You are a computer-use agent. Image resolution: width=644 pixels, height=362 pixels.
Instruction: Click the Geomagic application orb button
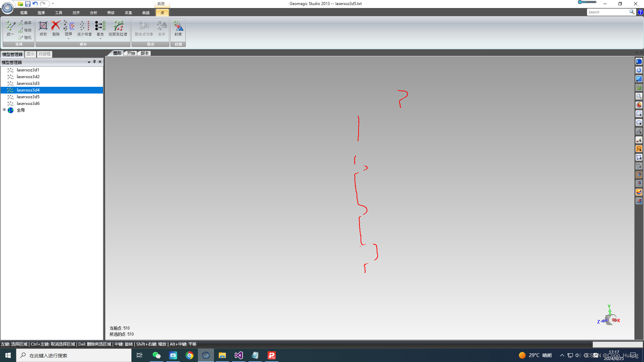[x=7, y=8]
